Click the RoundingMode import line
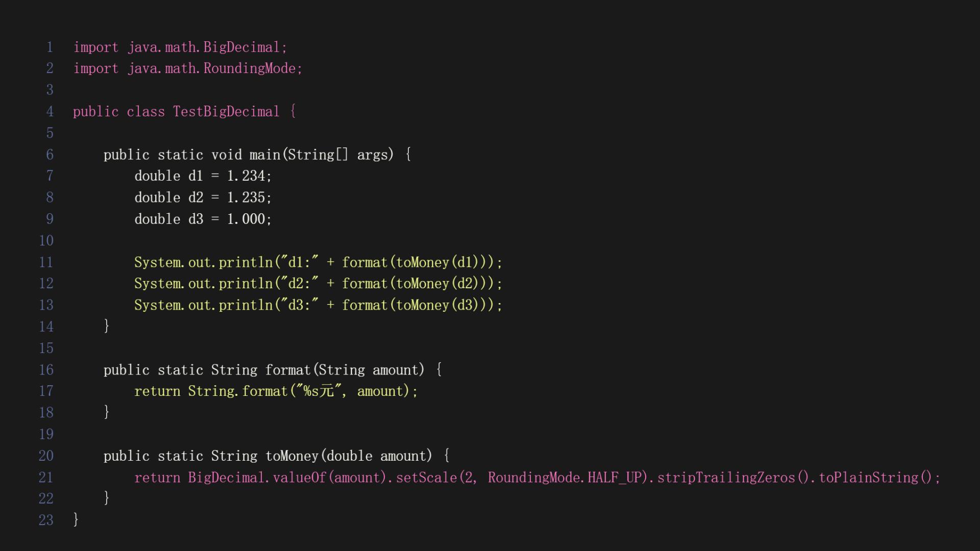 coord(188,69)
